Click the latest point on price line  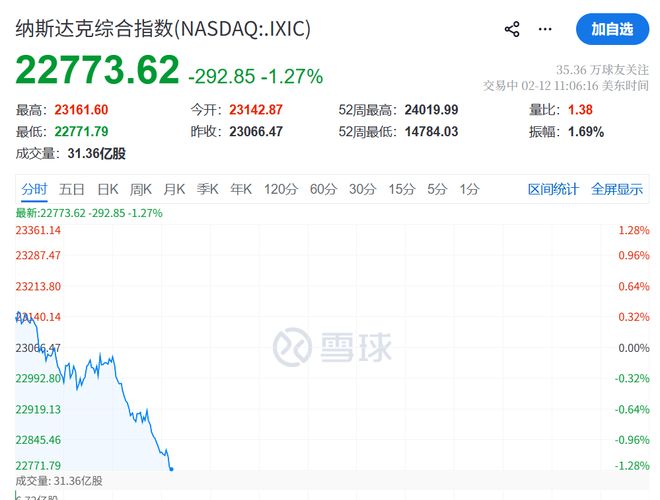[171, 467]
